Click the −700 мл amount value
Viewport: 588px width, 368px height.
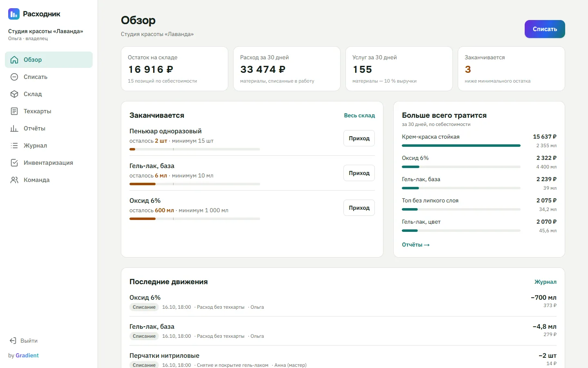(543, 298)
